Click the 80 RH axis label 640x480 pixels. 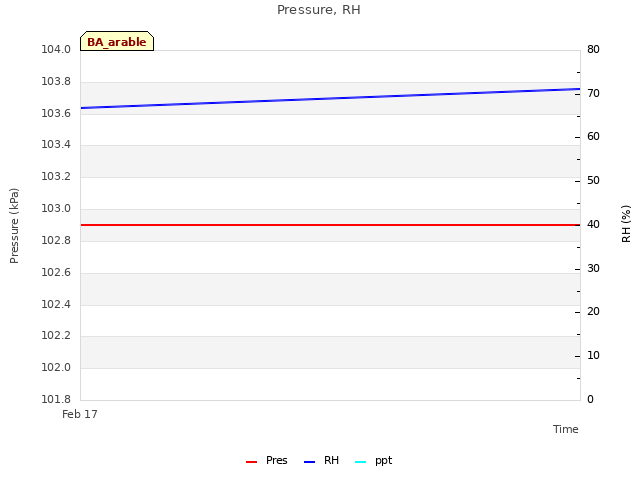pos(593,49)
